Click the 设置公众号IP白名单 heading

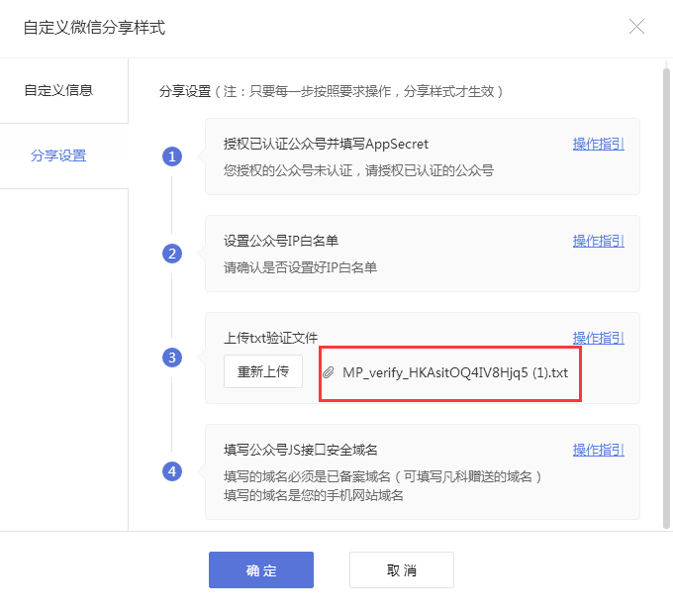point(281,241)
